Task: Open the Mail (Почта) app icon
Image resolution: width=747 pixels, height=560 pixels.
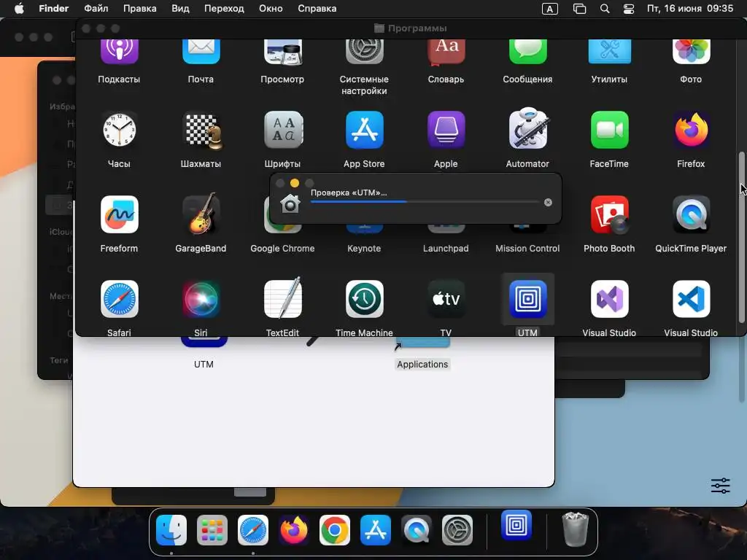Action: tap(201, 52)
